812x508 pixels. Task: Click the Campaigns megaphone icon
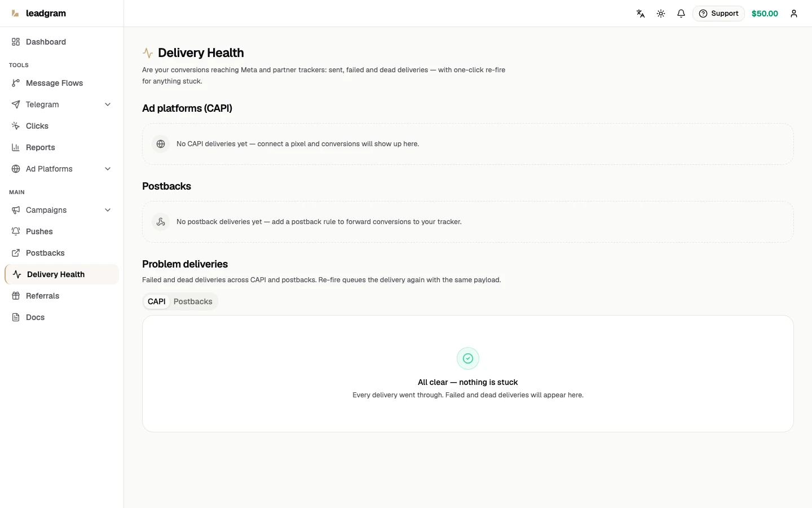pos(16,210)
